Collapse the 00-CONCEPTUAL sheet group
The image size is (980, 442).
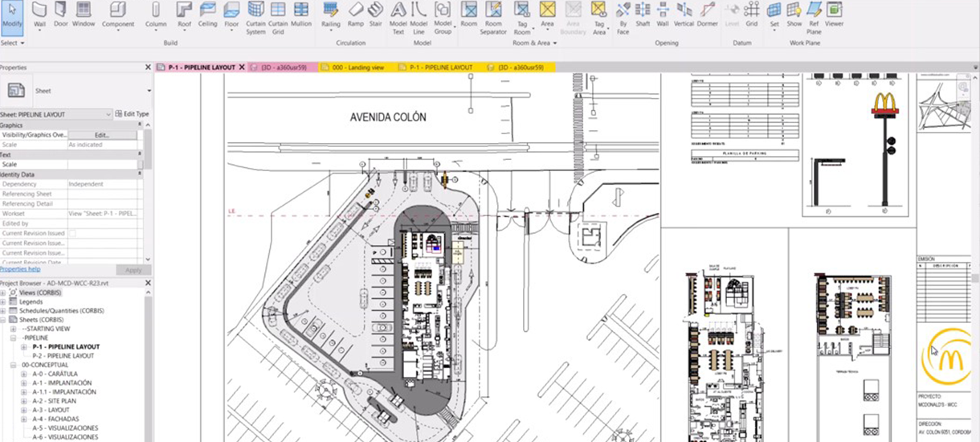click(x=14, y=365)
